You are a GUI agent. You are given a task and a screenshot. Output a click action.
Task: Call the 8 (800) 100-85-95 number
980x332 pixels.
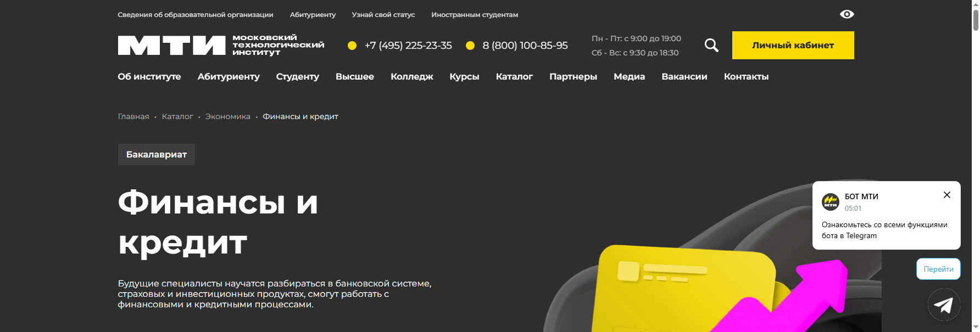pyautogui.click(x=525, y=46)
